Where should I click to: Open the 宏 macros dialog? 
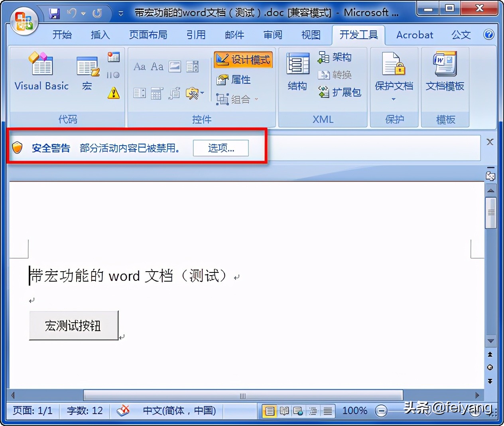click(87, 73)
